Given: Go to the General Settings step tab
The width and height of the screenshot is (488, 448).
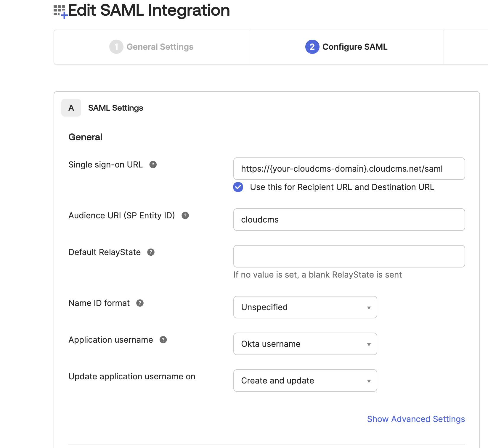Looking at the screenshot, I should coord(151,47).
